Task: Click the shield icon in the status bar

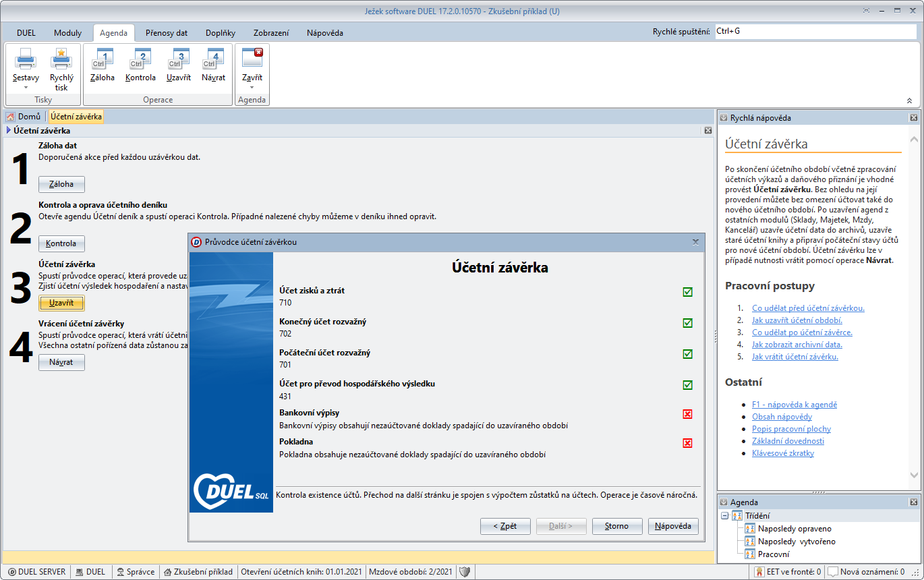Action: (x=464, y=572)
